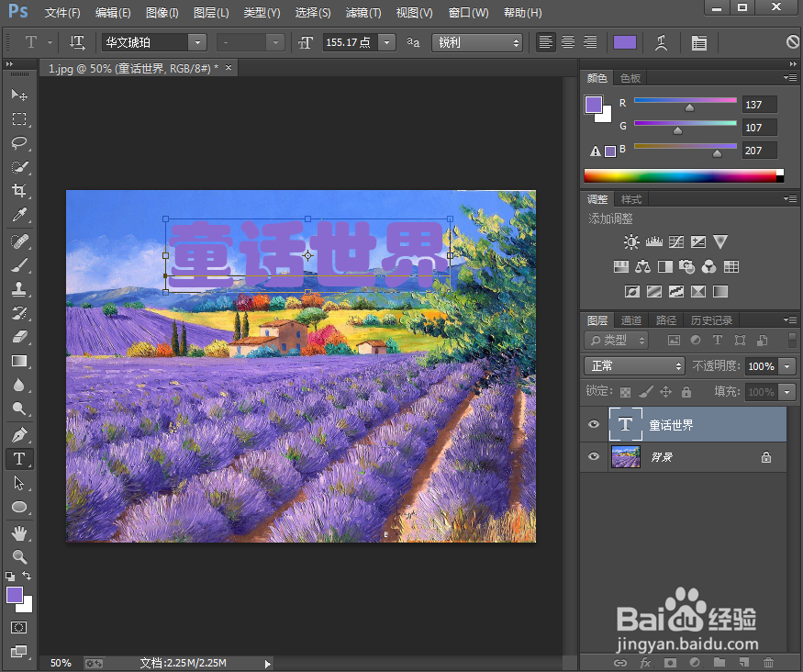Click the foreground color swatch in toolbox
Image resolution: width=803 pixels, height=672 pixels.
click(x=14, y=595)
